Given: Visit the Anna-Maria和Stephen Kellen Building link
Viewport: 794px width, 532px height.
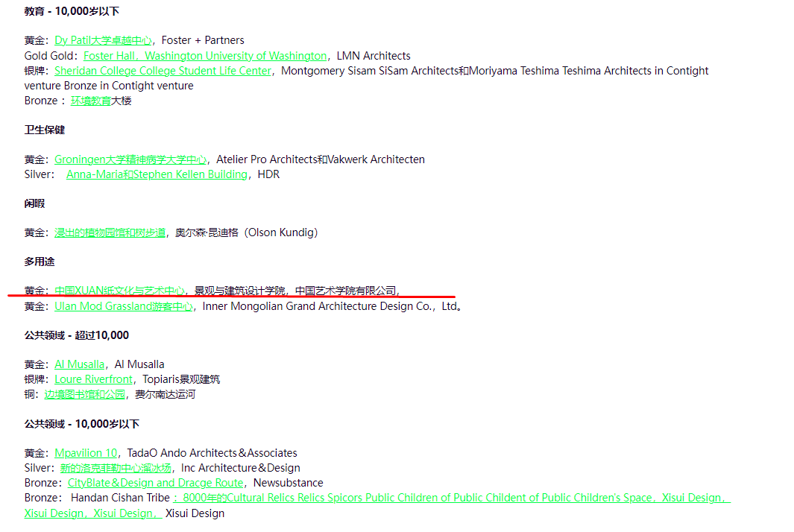Looking at the screenshot, I should [x=157, y=174].
